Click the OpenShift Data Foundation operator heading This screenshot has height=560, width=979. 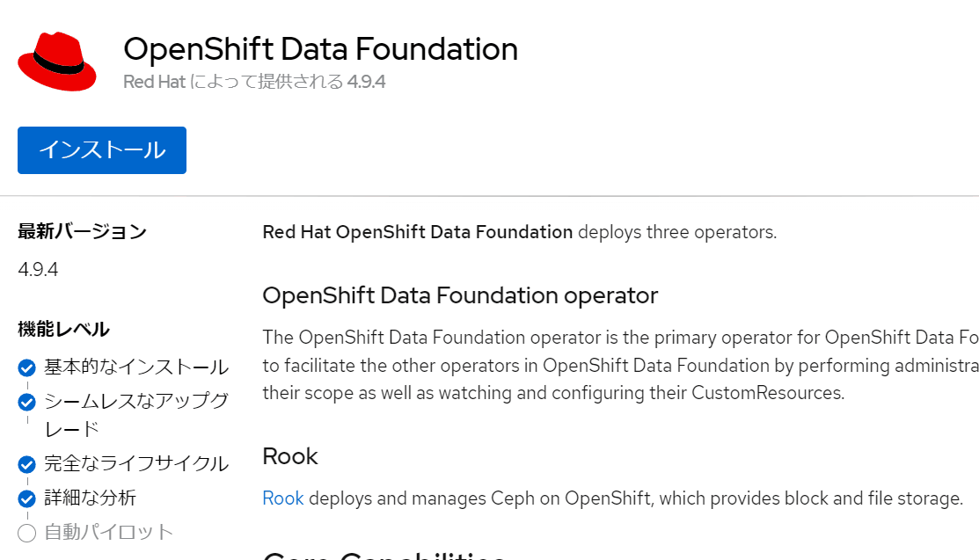(460, 295)
